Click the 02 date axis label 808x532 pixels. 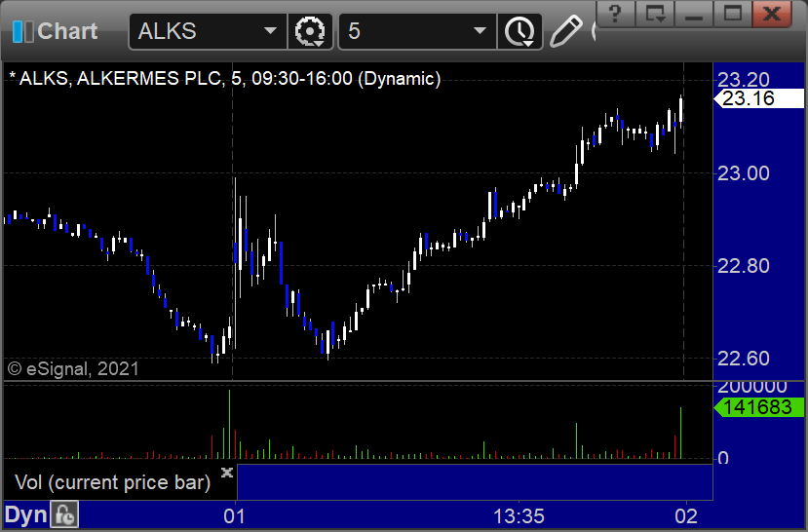coord(686,516)
